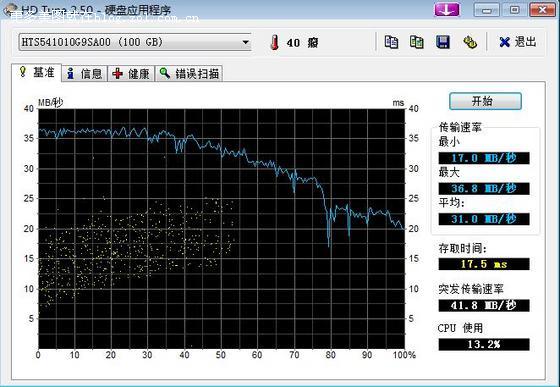This screenshot has width=560, height=387.
Task: Click the thermometer temperature icon
Action: click(x=275, y=42)
